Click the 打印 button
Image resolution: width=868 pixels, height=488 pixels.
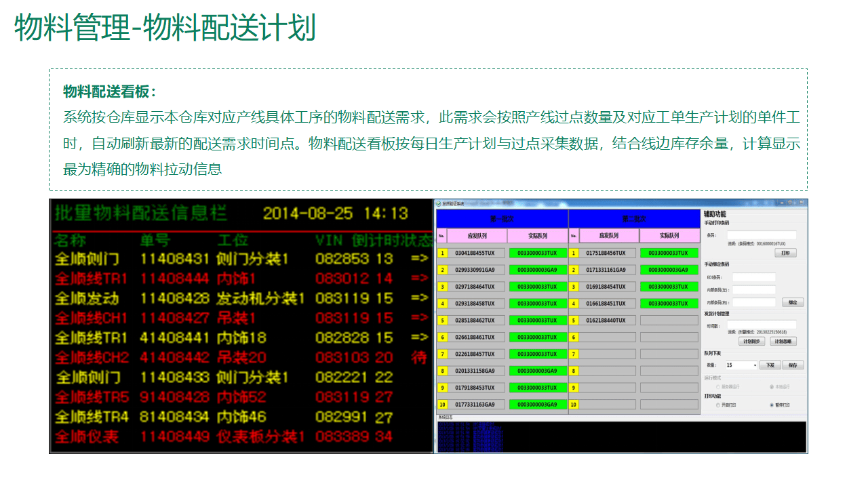(x=785, y=253)
